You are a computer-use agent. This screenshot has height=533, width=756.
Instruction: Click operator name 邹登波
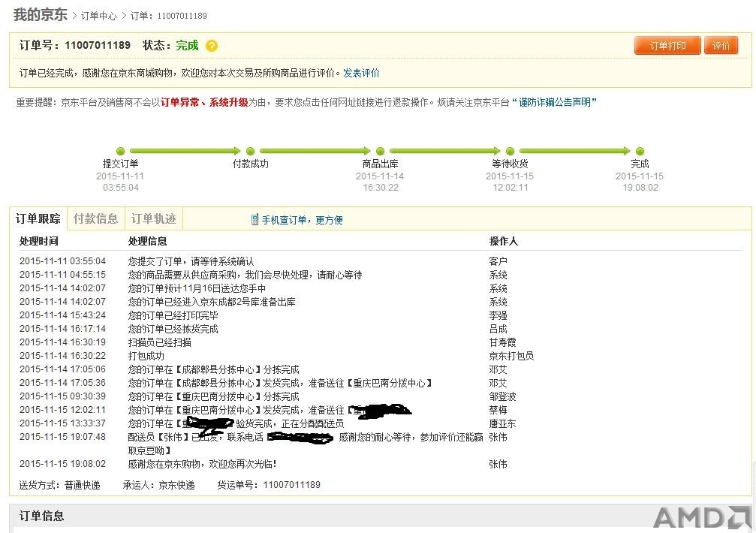[x=502, y=396]
